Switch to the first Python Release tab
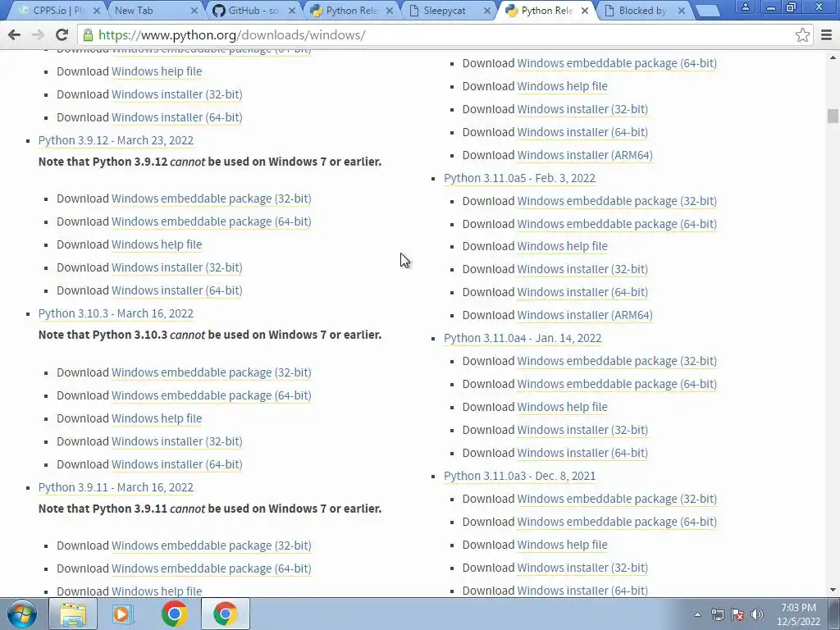Screen dimensions: 840x630 pyautogui.click(x=351, y=11)
